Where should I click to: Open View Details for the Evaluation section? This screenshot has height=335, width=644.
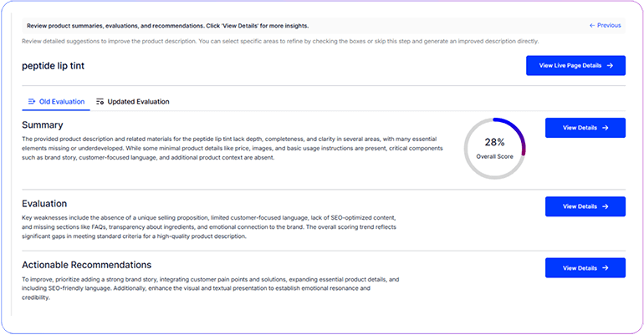[585, 206]
